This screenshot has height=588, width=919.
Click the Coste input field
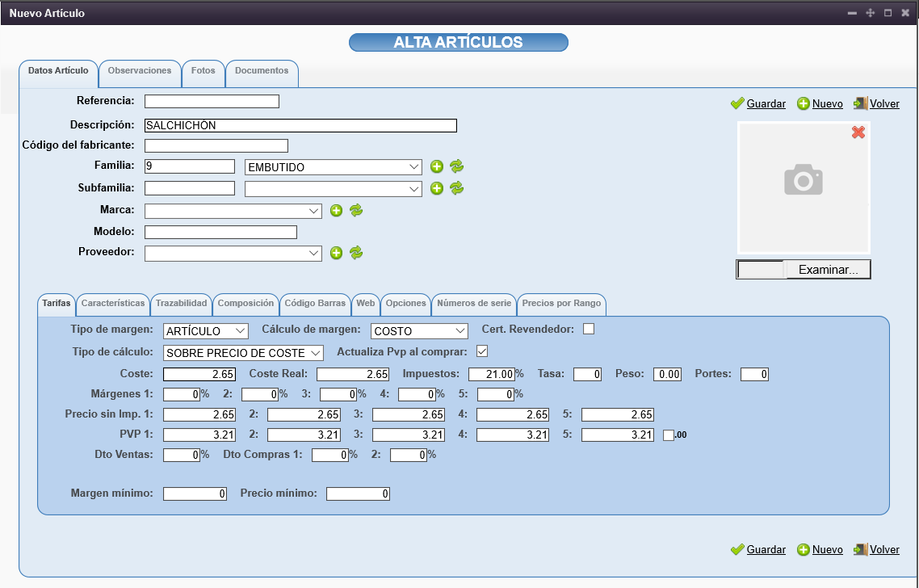point(199,374)
